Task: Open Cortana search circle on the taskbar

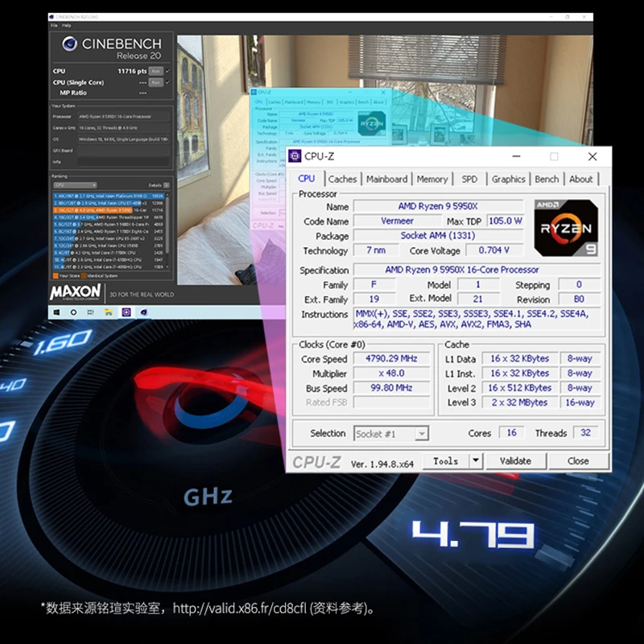Action: pos(73,312)
